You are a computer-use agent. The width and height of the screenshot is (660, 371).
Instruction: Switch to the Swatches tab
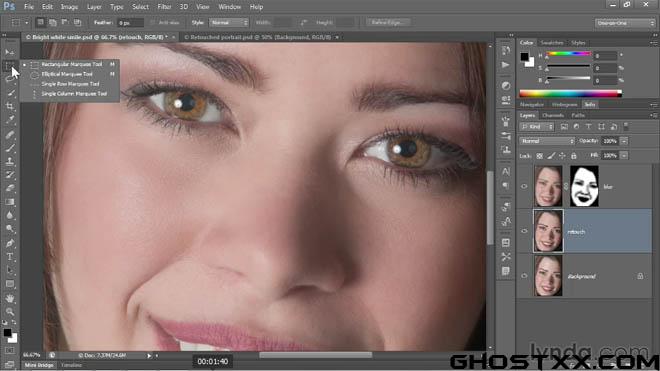552,43
